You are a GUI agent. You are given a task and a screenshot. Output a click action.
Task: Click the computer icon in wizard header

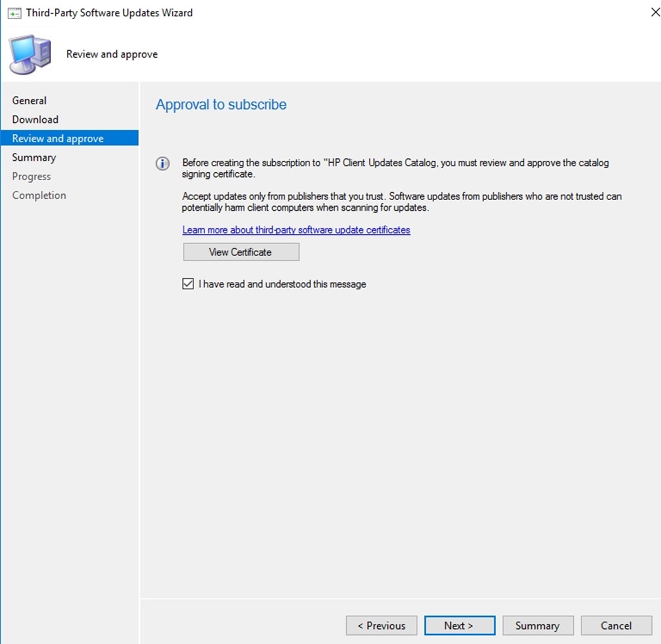pos(30,55)
